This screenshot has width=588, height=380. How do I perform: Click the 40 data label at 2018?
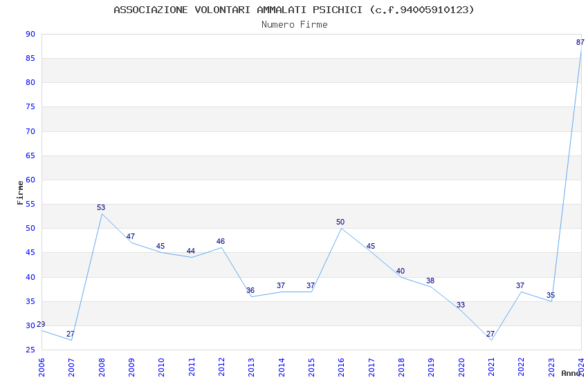tap(401, 271)
